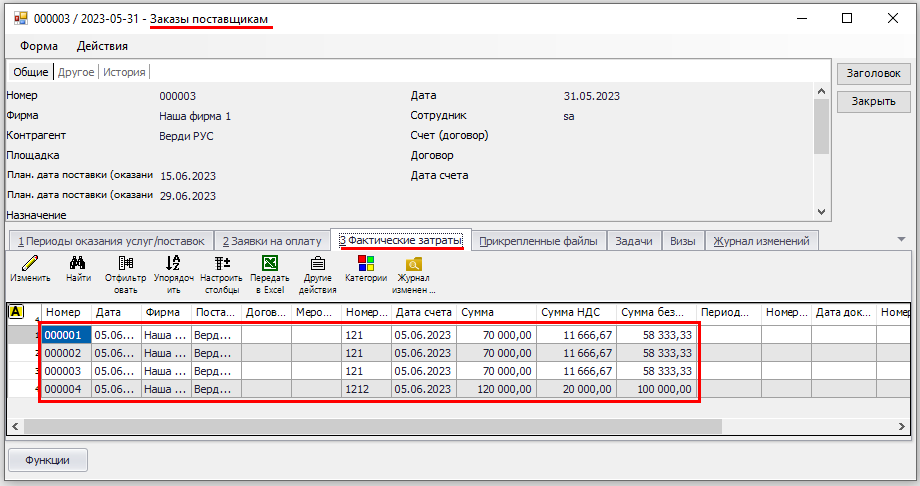Open Настроить столбцы column settings
920x486 pixels.
point(221,264)
